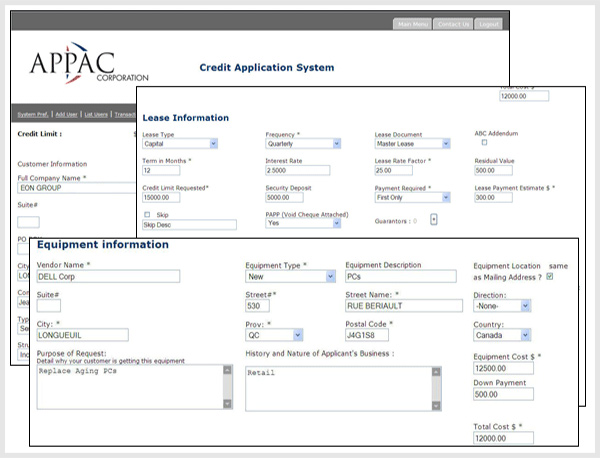Image resolution: width=600 pixels, height=458 pixels.
Task: Open the Main Menu tab
Action: [412, 24]
